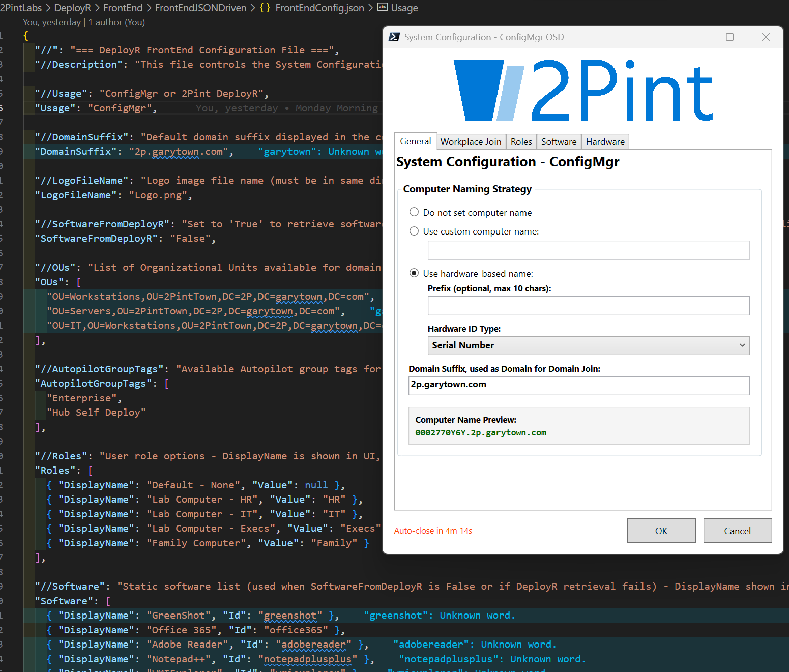Maximize the System Configuration dialog
The image size is (789, 672).
(x=729, y=37)
